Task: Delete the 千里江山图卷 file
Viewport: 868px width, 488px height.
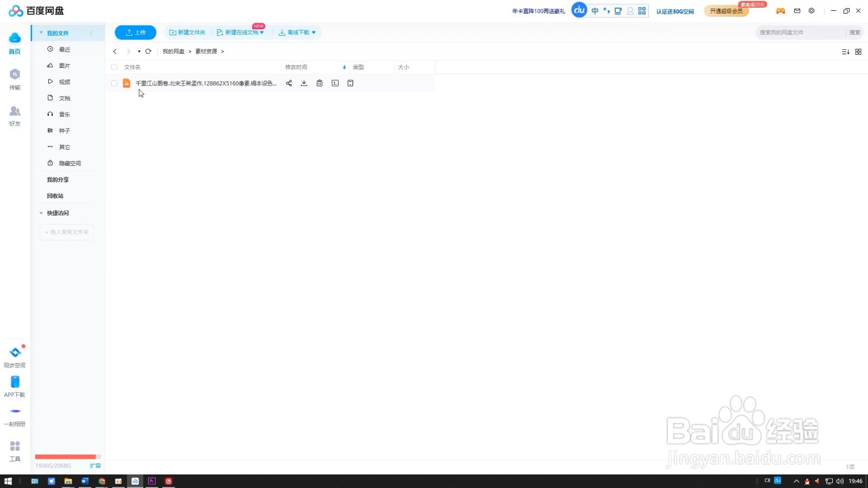Action: [x=320, y=83]
